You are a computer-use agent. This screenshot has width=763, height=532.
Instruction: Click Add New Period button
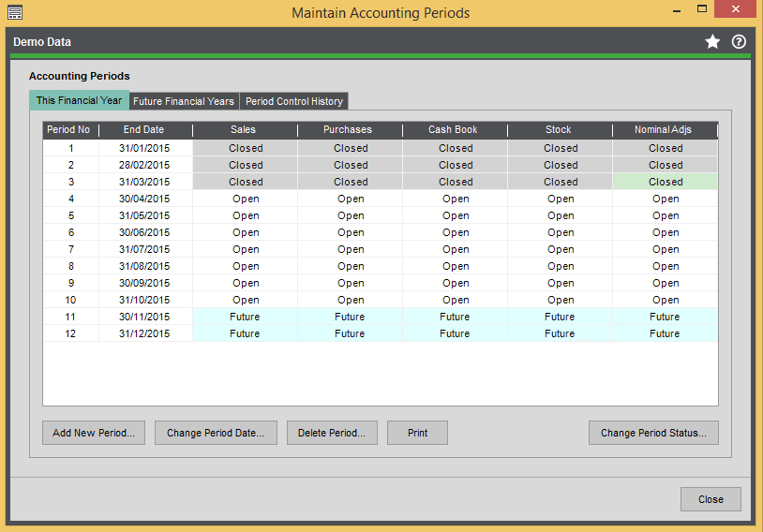click(x=94, y=433)
